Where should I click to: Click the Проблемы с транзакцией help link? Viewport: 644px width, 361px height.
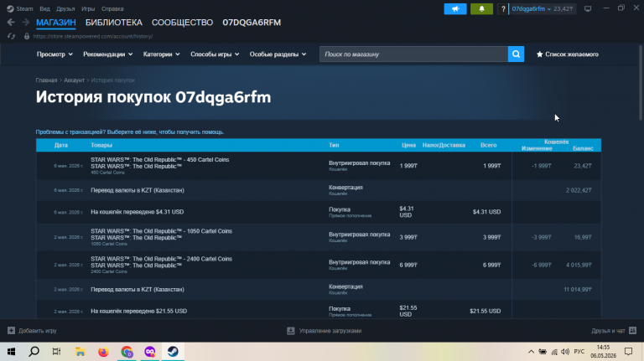[130, 132]
